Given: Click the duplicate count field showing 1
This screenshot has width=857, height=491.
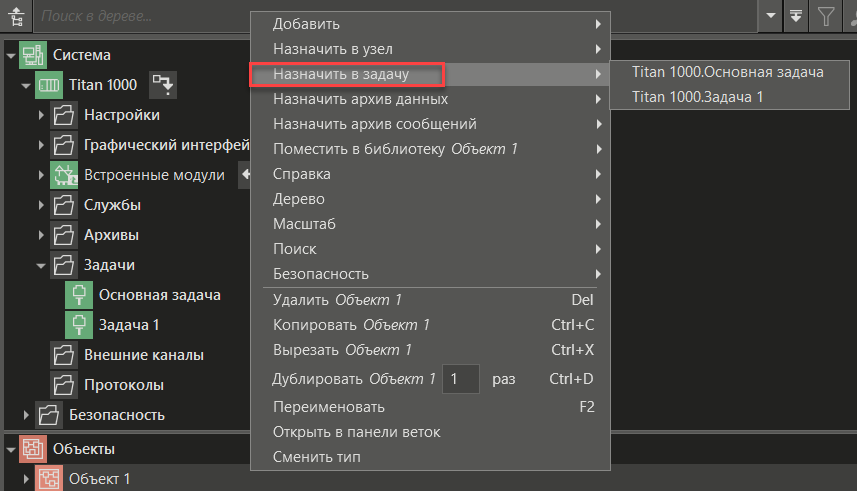Looking at the screenshot, I should 461,379.
